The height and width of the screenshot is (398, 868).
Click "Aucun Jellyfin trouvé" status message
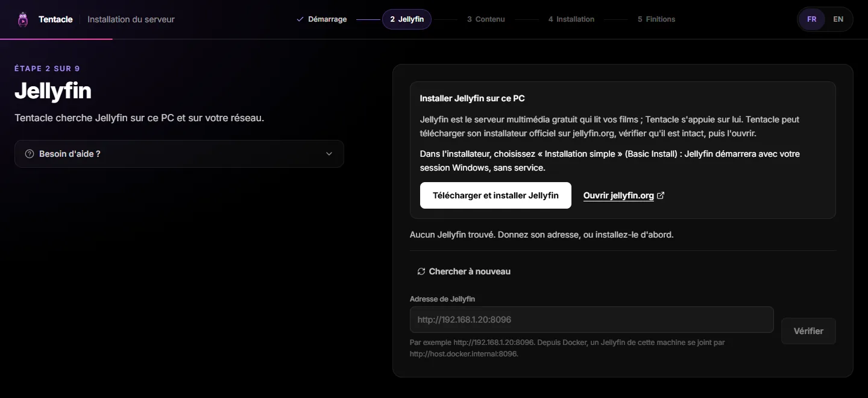coord(541,235)
